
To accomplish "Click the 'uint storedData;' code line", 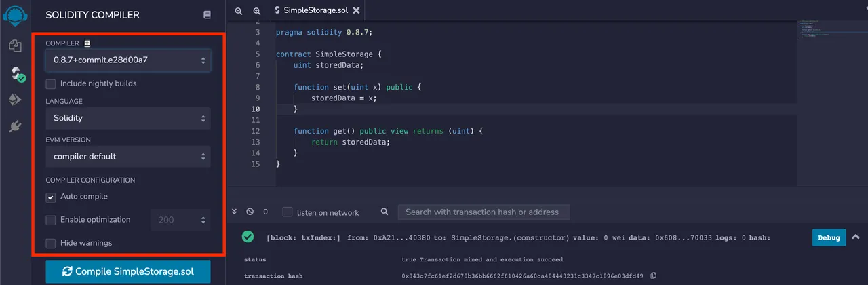I will [x=328, y=65].
